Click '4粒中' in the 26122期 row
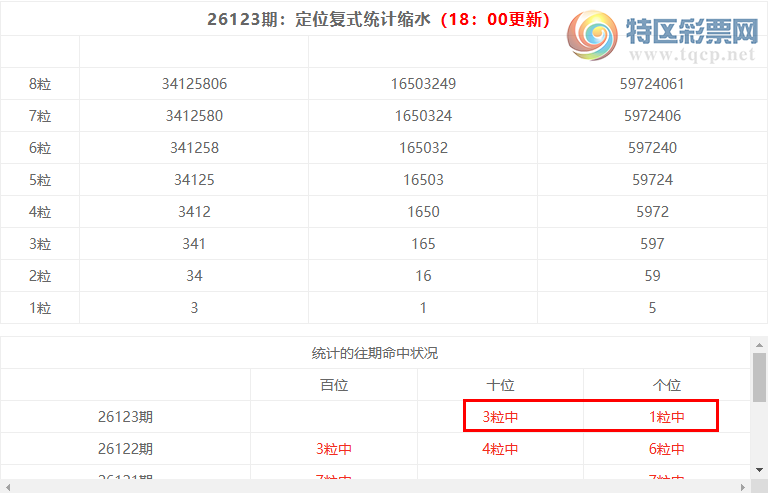The image size is (768, 493). click(500, 449)
